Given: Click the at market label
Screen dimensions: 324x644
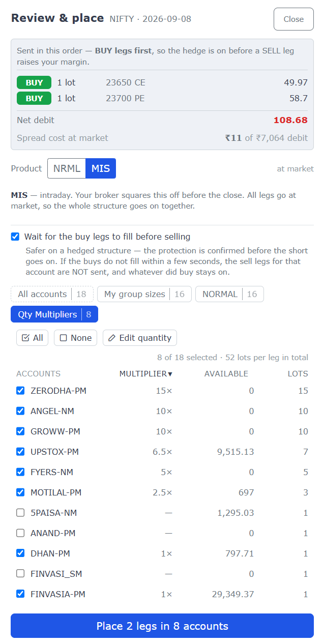Looking at the screenshot, I should [x=296, y=169].
